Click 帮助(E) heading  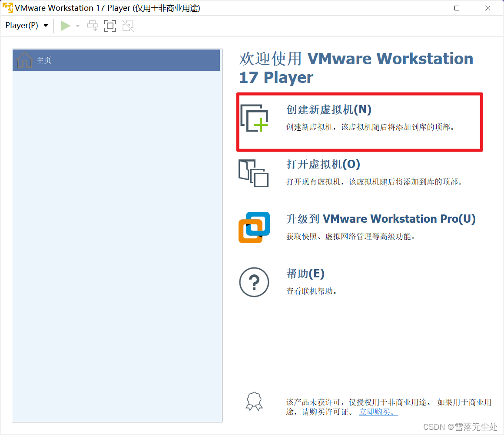[x=305, y=274]
